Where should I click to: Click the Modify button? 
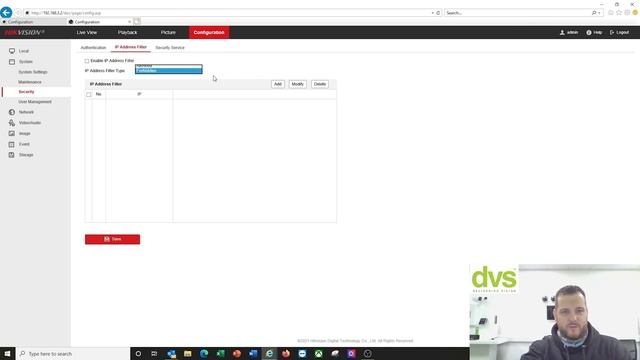click(297, 84)
